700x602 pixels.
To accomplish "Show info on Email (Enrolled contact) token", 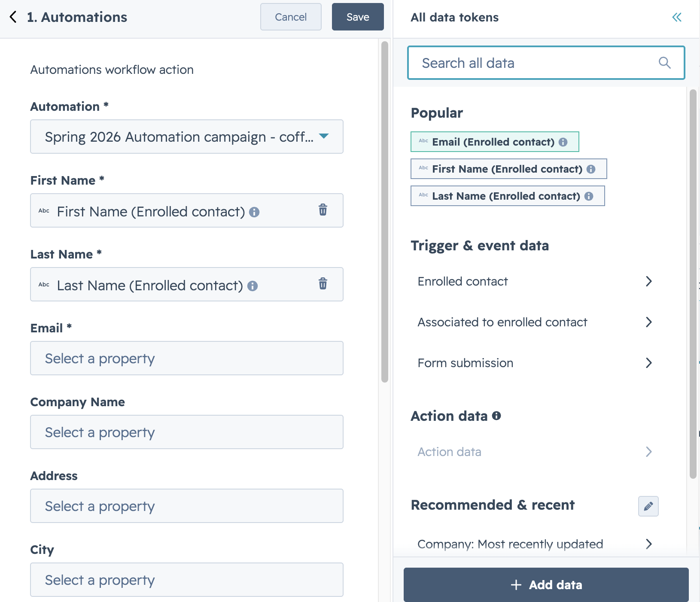I will [x=563, y=142].
